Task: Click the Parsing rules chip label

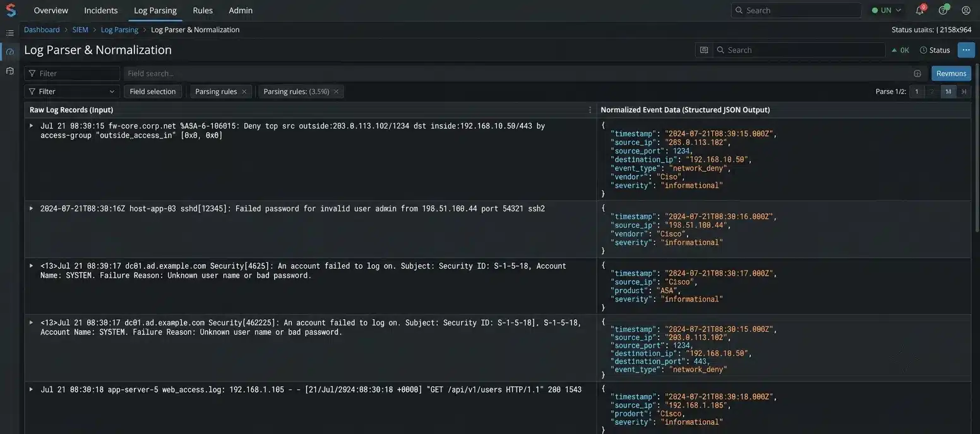Action: [216, 91]
